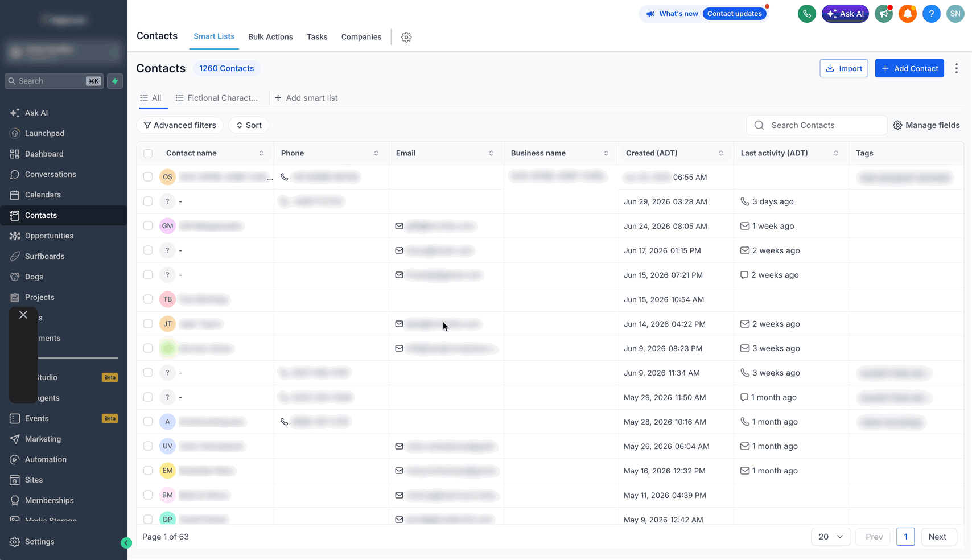Viewport: 972px width, 560px height.
Task: Check the box for the OS contact row
Action: 148,177
